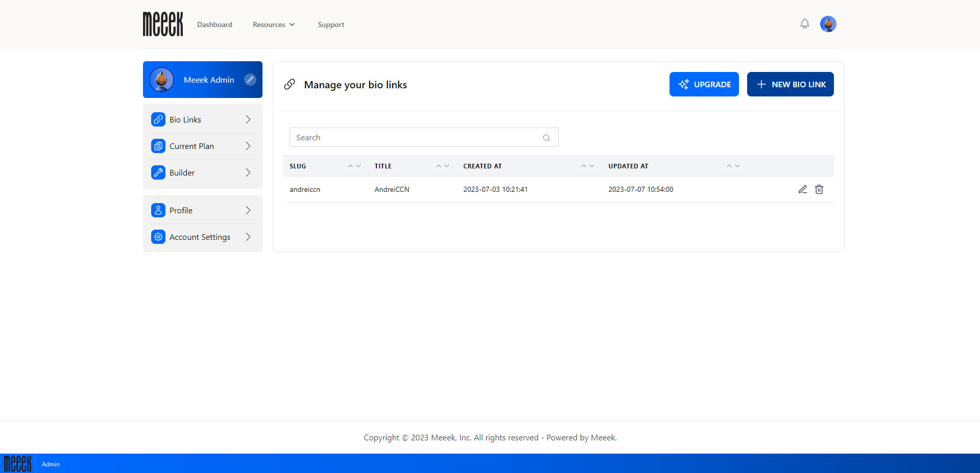The image size is (980, 473).
Task: Click the edit pencil on the andreiccn row
Action: (802, 189)
